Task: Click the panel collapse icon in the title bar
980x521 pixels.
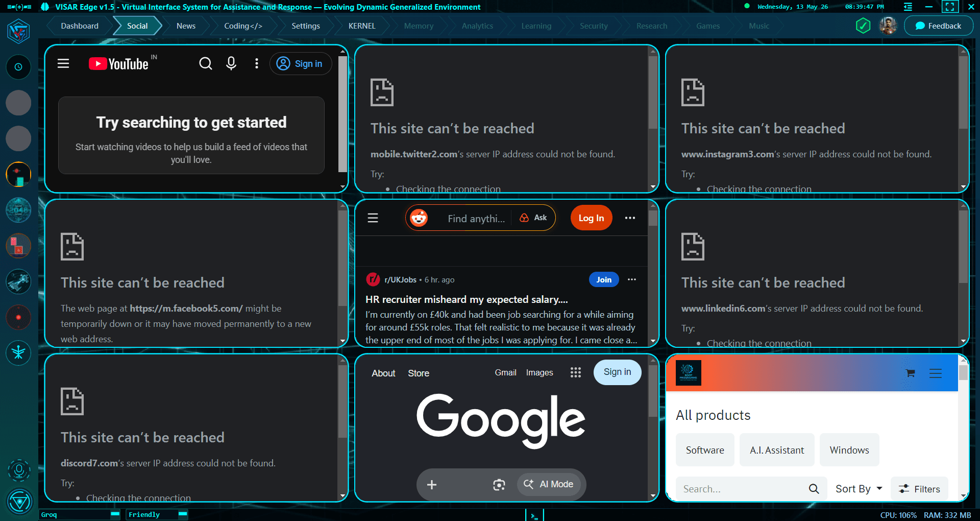Action: (x=908, y=7)
